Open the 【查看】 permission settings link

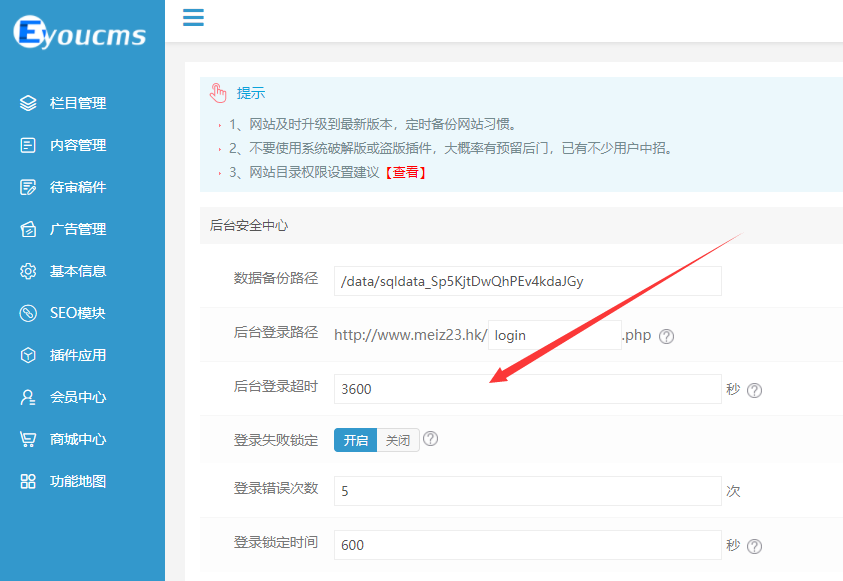tap(408, 172)
